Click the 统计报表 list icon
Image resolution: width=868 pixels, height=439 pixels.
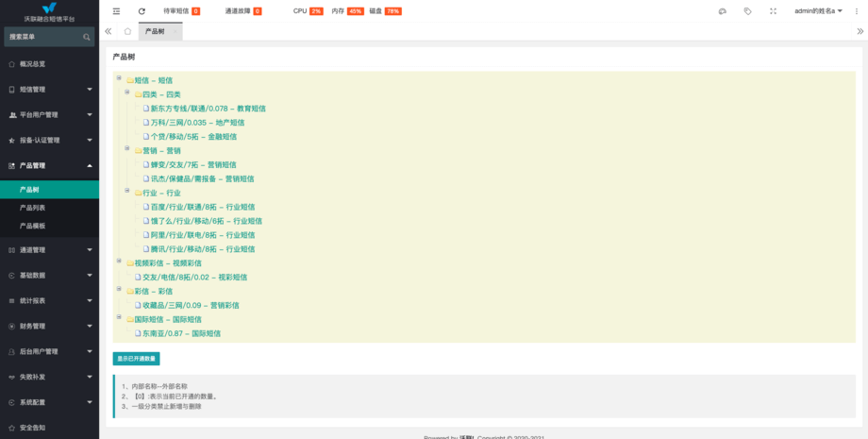click(11, 301)
